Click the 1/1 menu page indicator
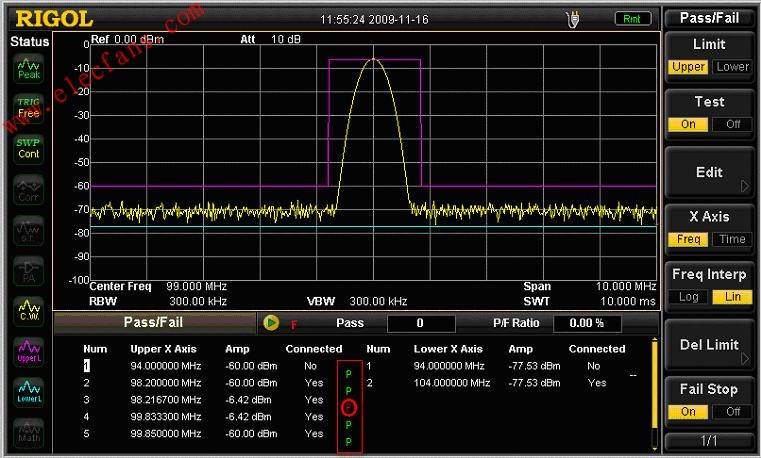761x458 pixels. 709,441
